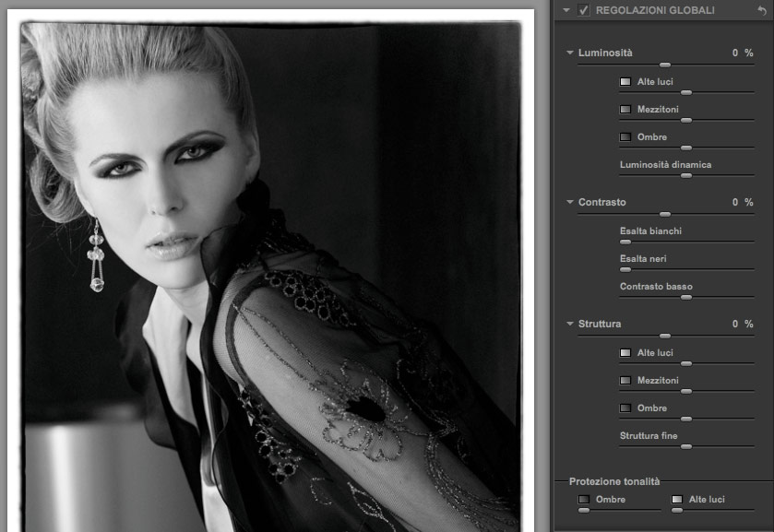The image size is (774, 532).
Task: Click the Esalta bianchi slider handle
Action: click(x=625, y=242)
